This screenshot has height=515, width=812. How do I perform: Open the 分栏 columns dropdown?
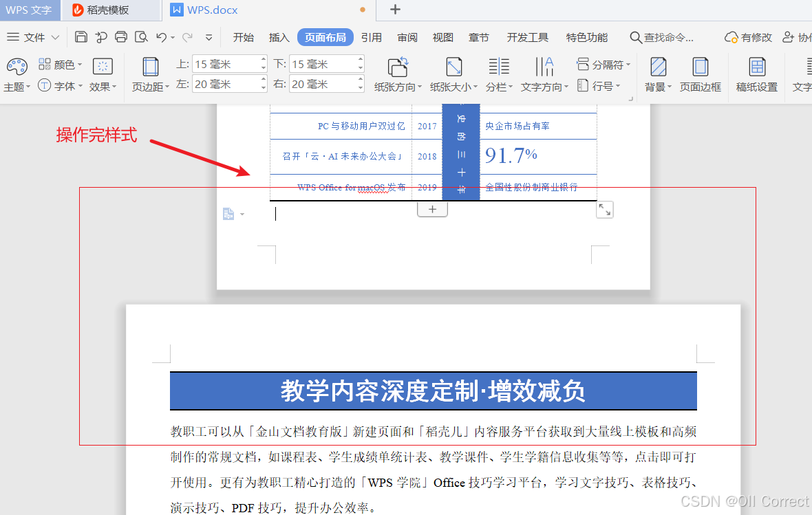(499, 74)
